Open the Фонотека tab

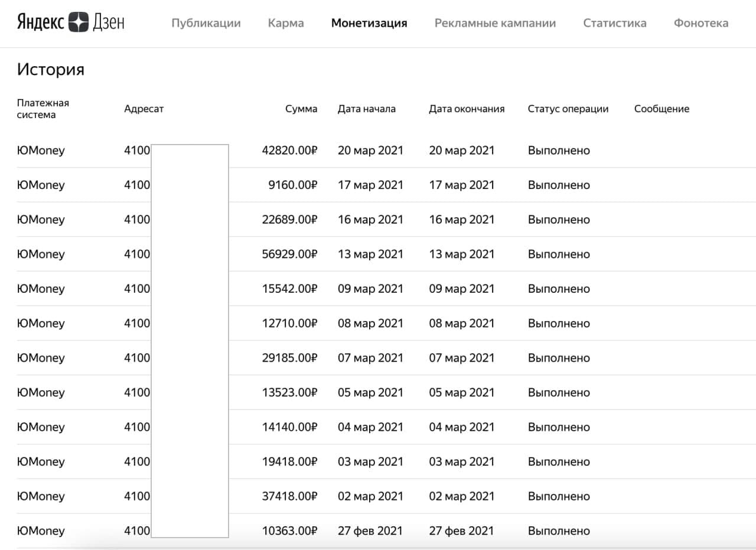coord(701,23)
